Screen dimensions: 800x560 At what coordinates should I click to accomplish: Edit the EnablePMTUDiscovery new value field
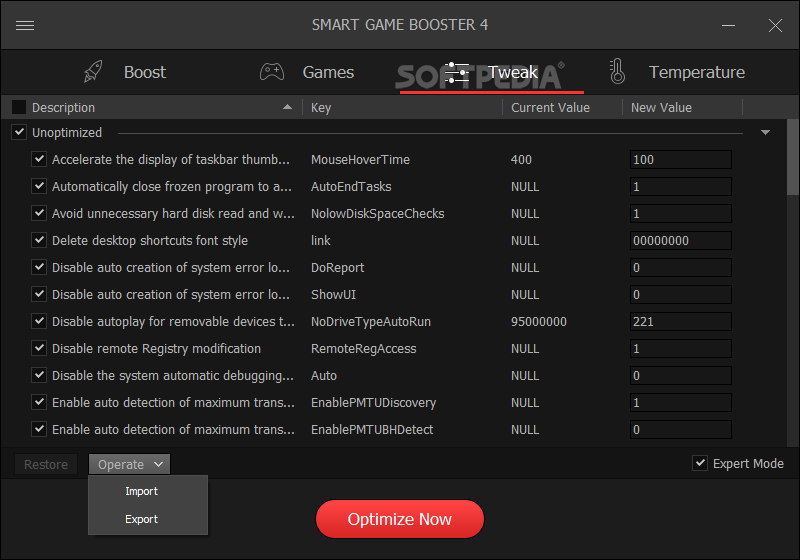[x=681, y=403]
